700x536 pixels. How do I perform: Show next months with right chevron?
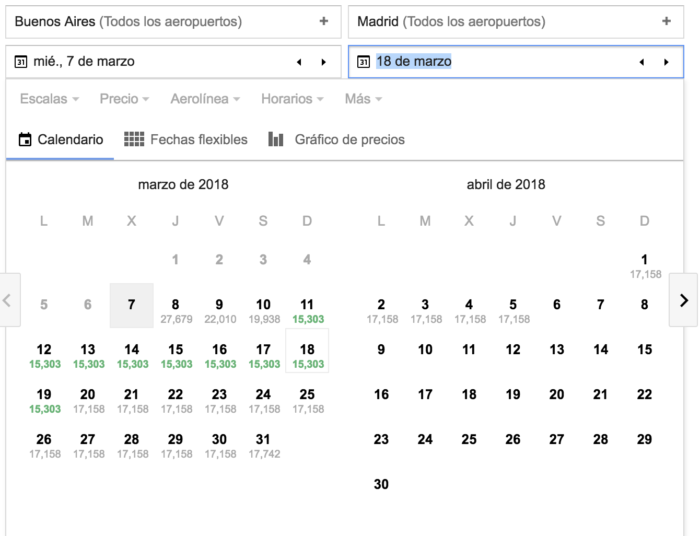pyautogui.click(x=683, y=300)
